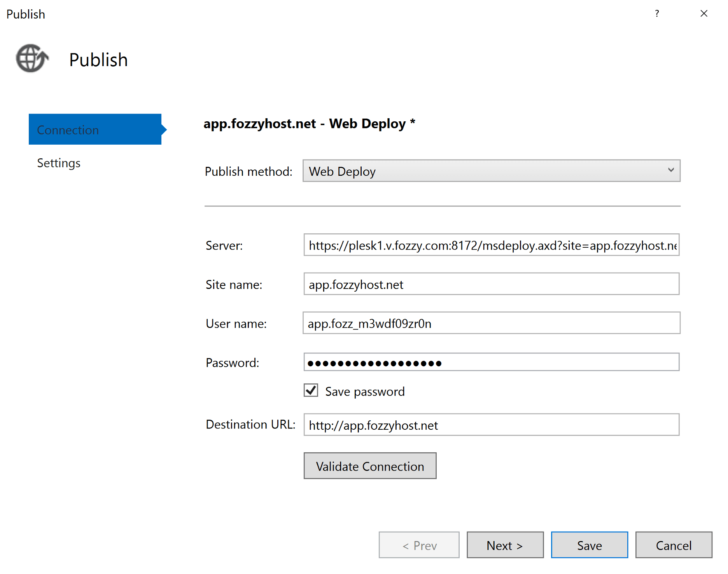Screen dimensions: 728x574
Task: Close the Publish dialog window
Action: pos(704,14)
